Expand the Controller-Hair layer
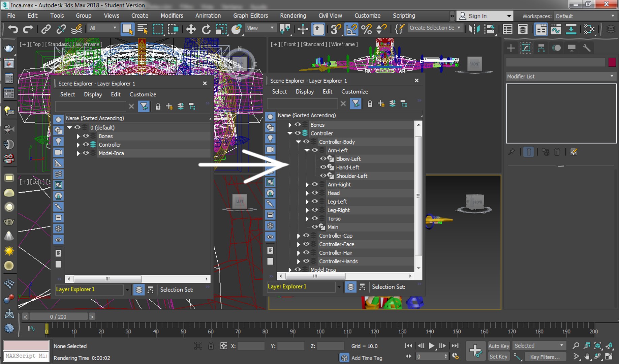This screenshot has width=619, height=364. 299,253
